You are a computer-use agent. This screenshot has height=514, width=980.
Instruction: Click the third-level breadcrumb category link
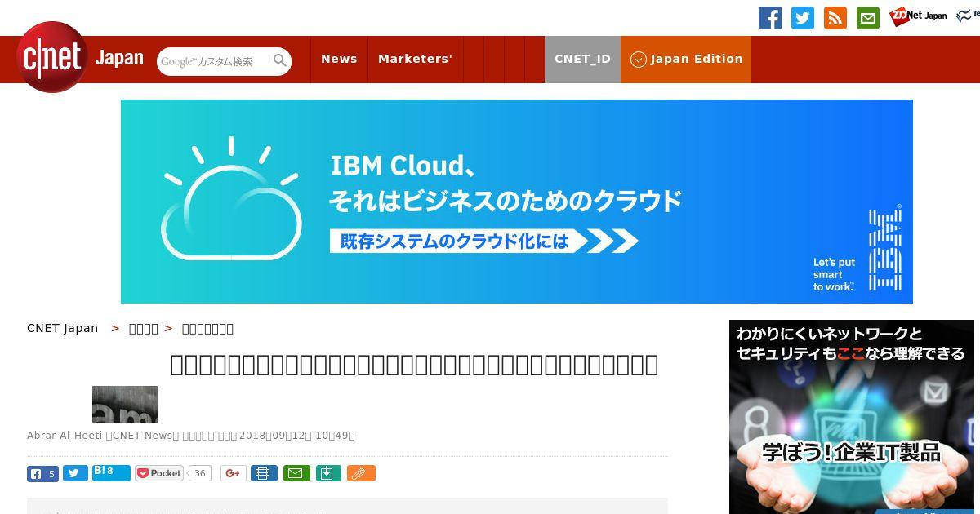pos(207,328)
